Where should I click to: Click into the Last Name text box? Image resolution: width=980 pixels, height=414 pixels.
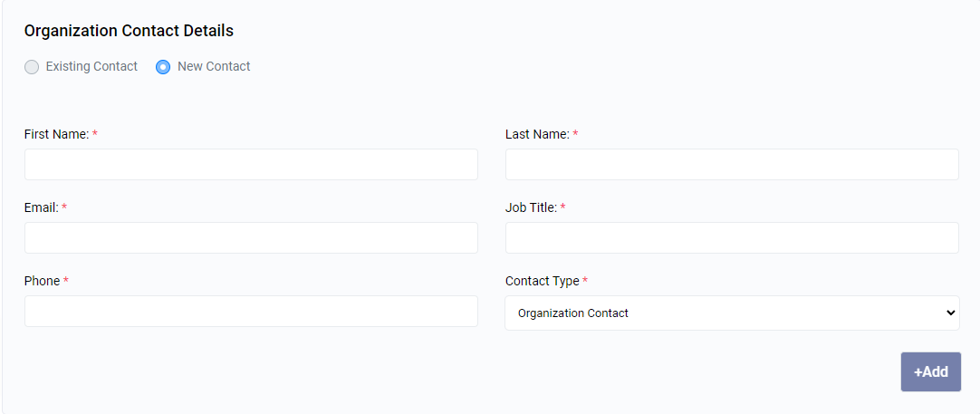(x=732, y=165)
